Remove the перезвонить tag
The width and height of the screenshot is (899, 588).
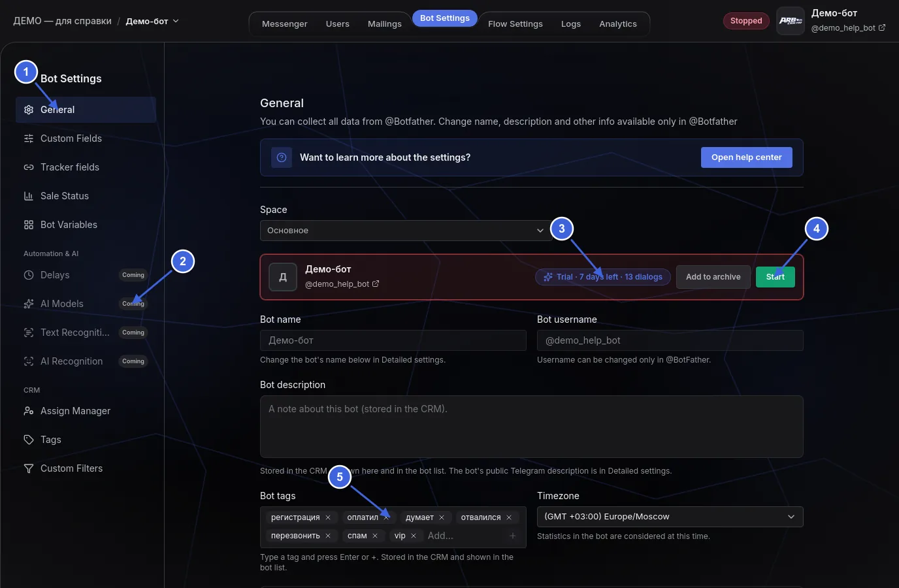click(x=328, y=536)
